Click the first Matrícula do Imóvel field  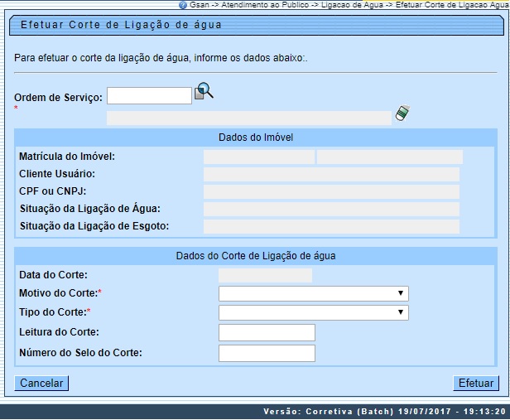258,157
